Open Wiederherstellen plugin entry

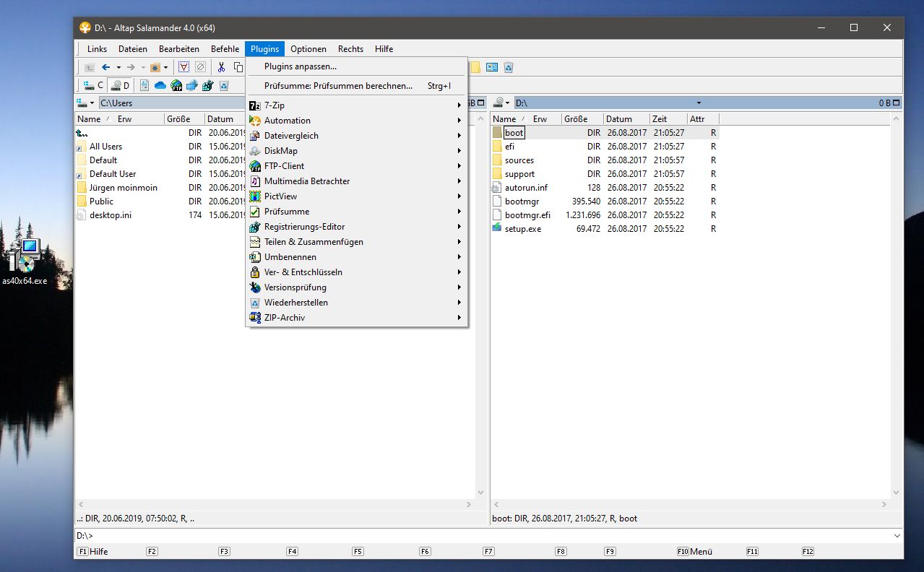tap(357, 303)
